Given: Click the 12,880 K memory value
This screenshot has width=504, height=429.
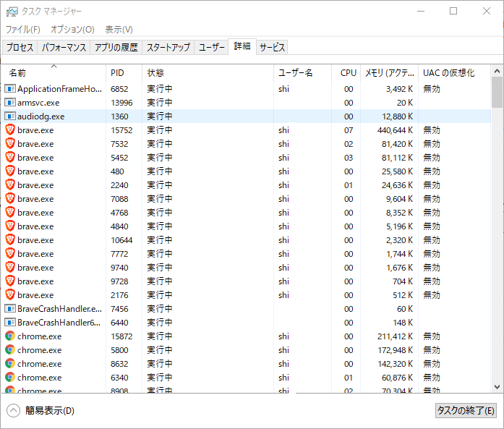Looking at the screenshot, I should [397, 116].
